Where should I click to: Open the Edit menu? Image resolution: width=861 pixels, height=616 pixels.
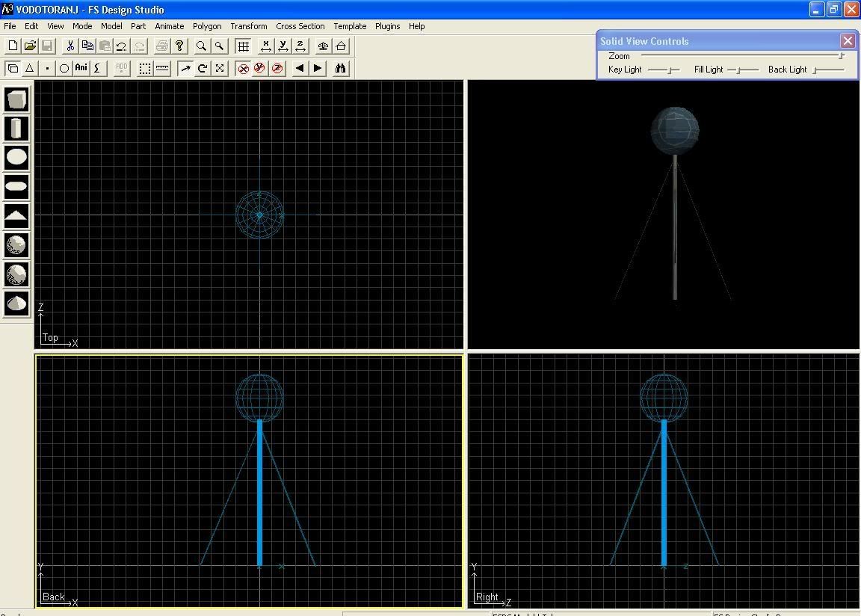[31, 26]
